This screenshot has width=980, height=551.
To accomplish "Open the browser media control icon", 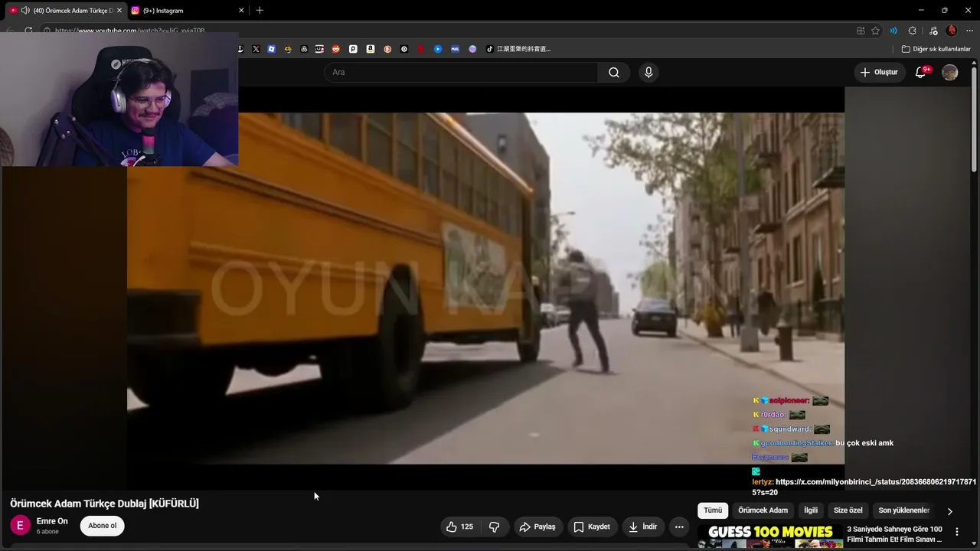I will pos(933,31).
